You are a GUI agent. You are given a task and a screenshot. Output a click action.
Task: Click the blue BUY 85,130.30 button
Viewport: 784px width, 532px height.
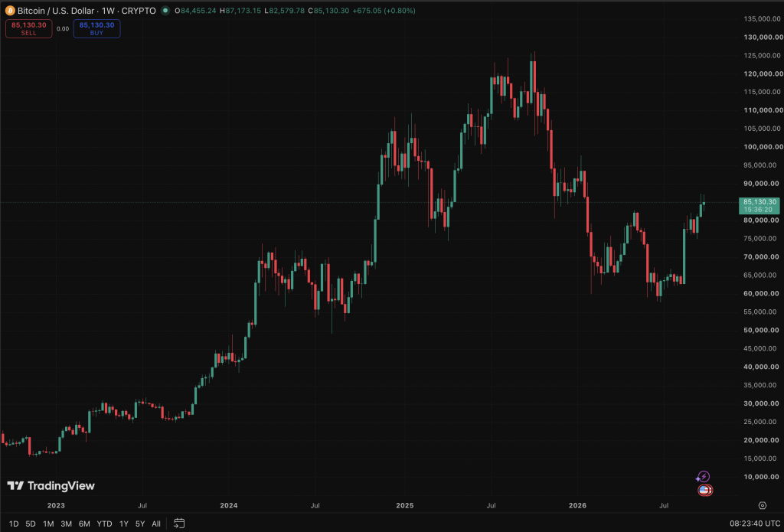(96, 28)
